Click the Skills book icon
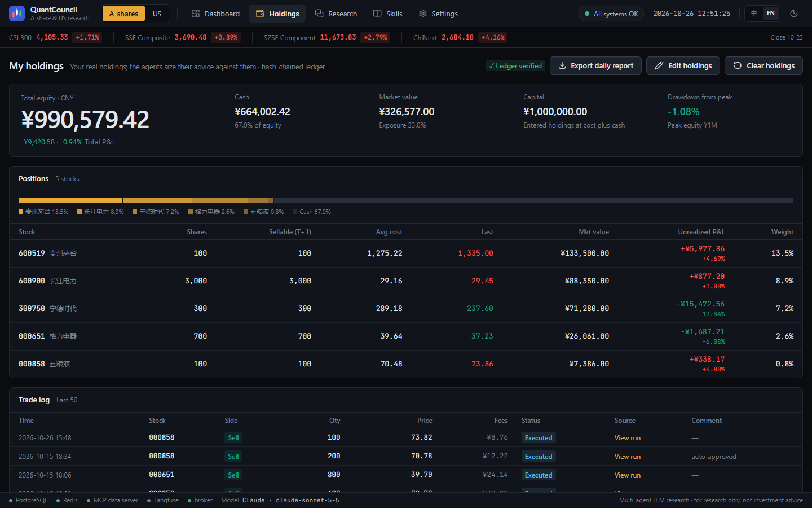 [377, 14]
